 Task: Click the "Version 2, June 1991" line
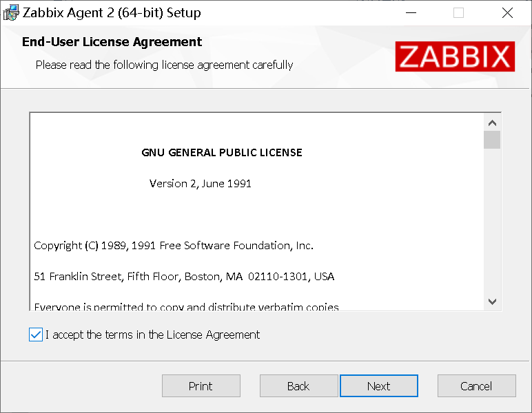tap(201, 183)
